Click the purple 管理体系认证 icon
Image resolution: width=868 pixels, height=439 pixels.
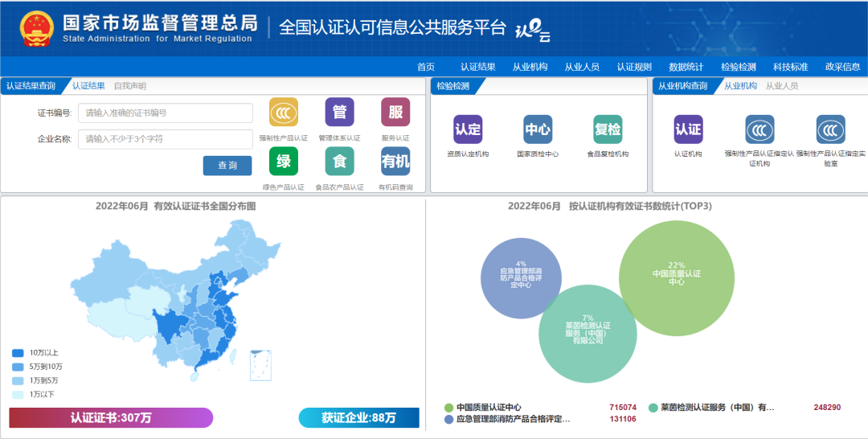[339, 113]
